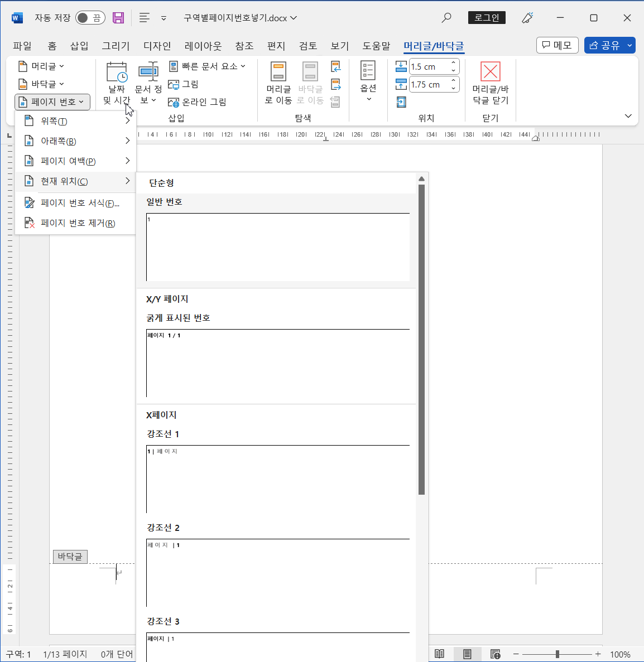Select the 일반 번호 page number preview
The image size is (644, 662).
[277, 247]
